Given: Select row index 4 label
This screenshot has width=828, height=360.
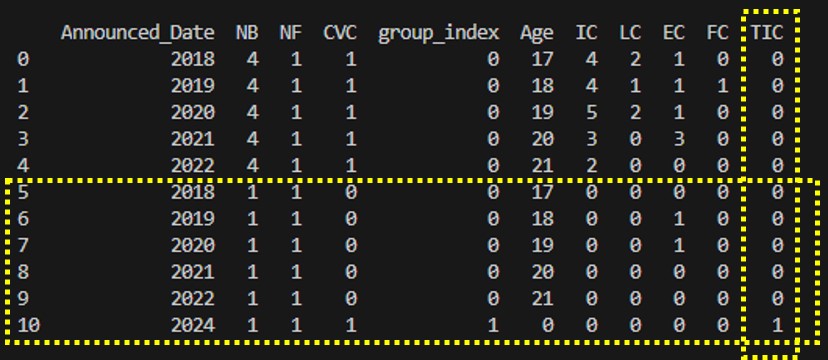Looking at the screenshot, I should (x=23, y=166).
